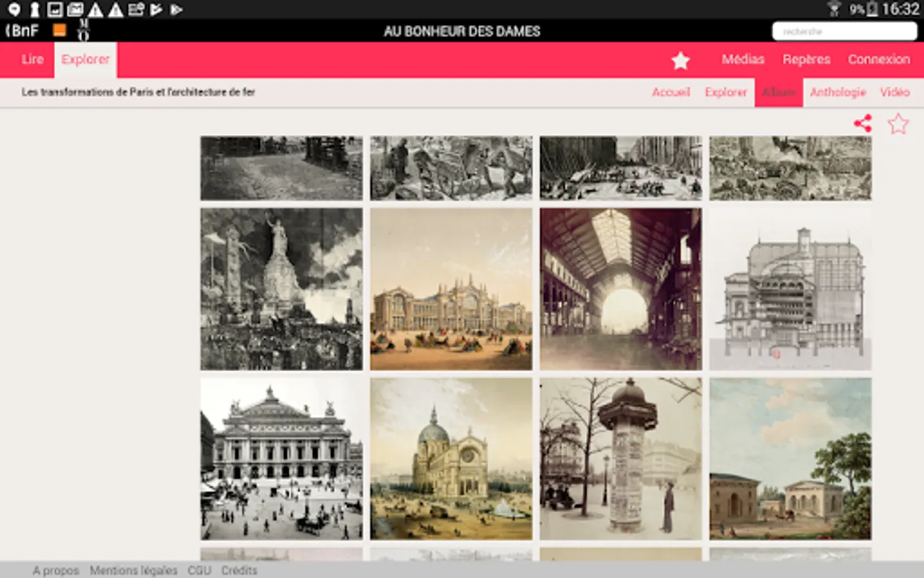Open the domed church painting thumbnail

tap(451, 459)
